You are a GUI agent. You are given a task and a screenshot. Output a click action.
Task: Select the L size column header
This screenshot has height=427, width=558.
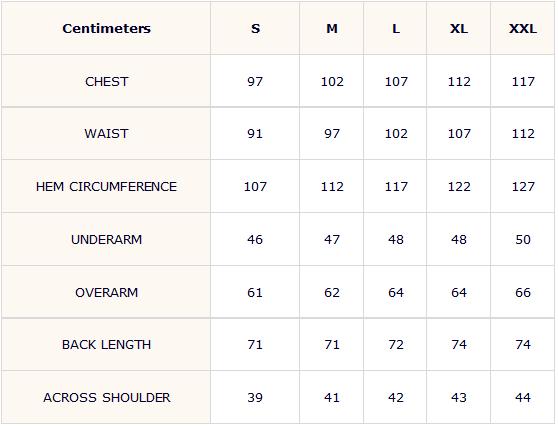click(x=396, y=28)
